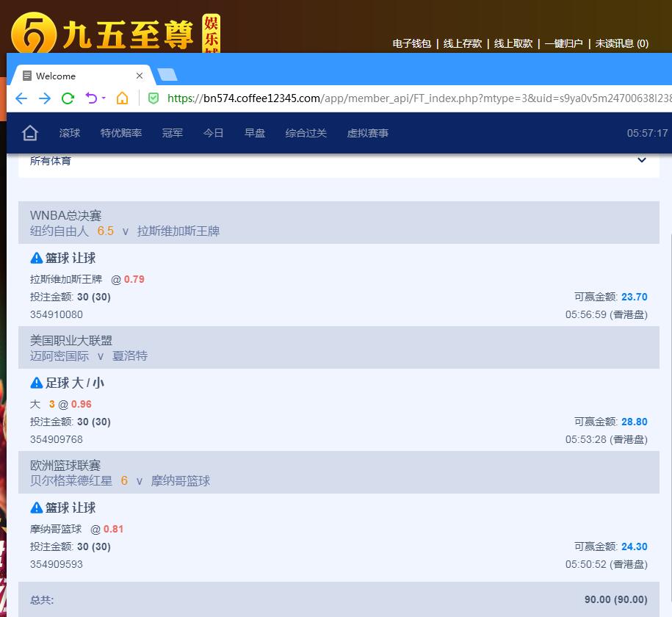The width and height of the screenshot is (672, 617).
Task: Click team name 迈阿密国际
Action: coord(59,356)
